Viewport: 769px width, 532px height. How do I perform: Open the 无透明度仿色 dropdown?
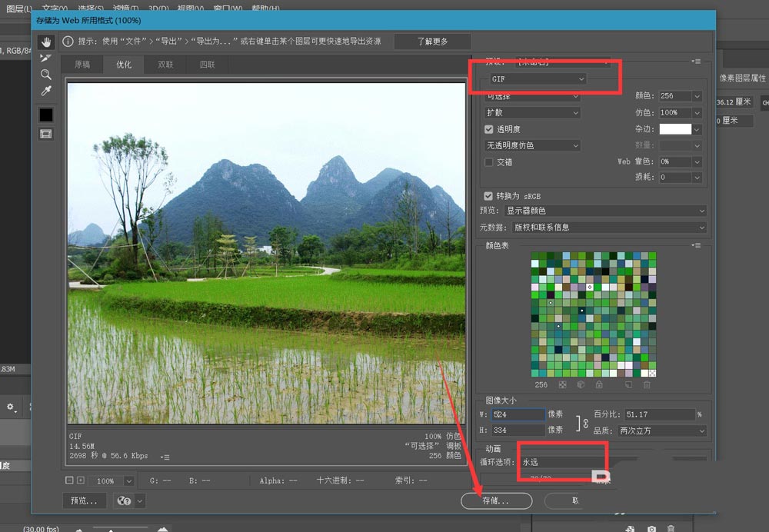pos(532,145)
